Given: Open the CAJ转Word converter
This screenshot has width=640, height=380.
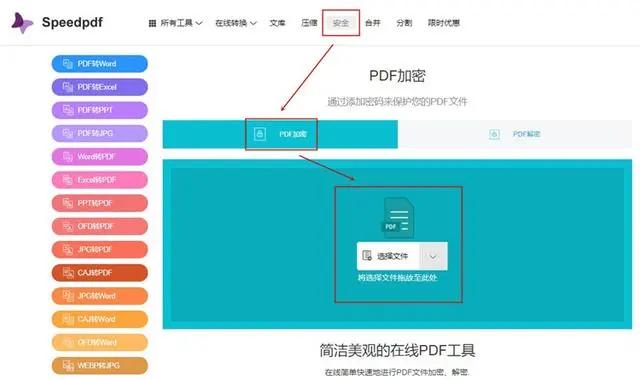Looking at the screenshot, I should (x=100, y=319).
